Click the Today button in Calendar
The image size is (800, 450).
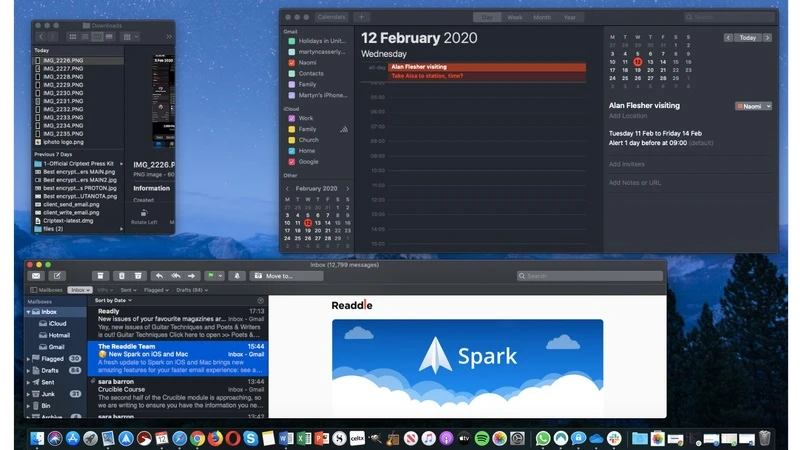pos(746,37)
